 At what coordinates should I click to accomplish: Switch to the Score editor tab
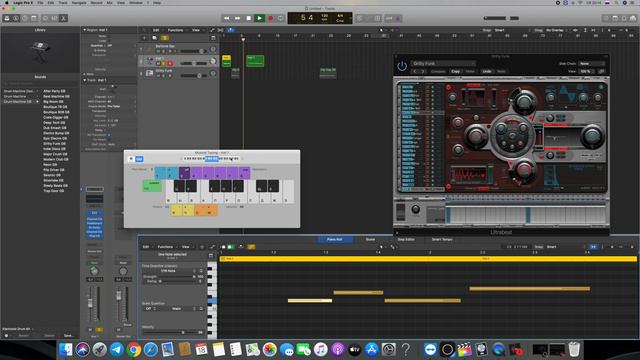(370, 240)
